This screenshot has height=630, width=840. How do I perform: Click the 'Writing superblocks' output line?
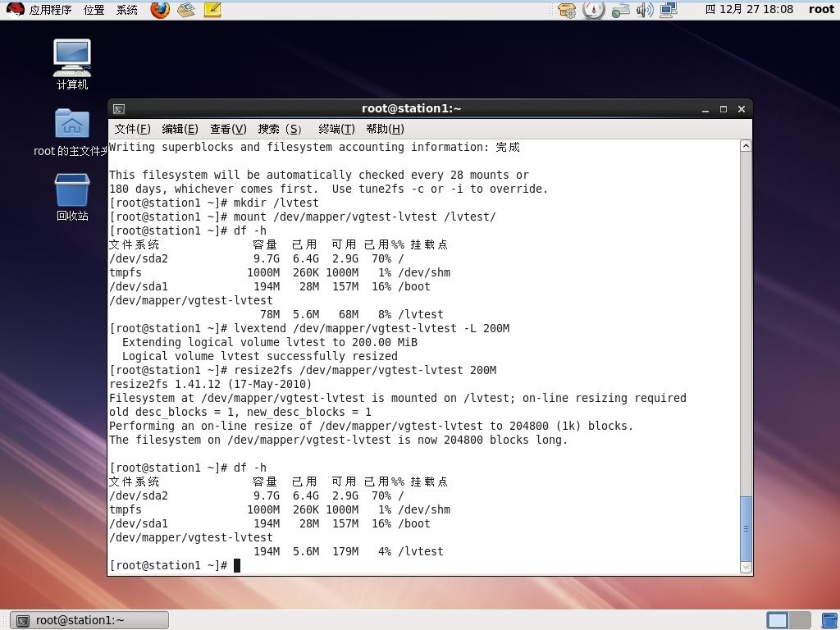(x=314, y=148)
